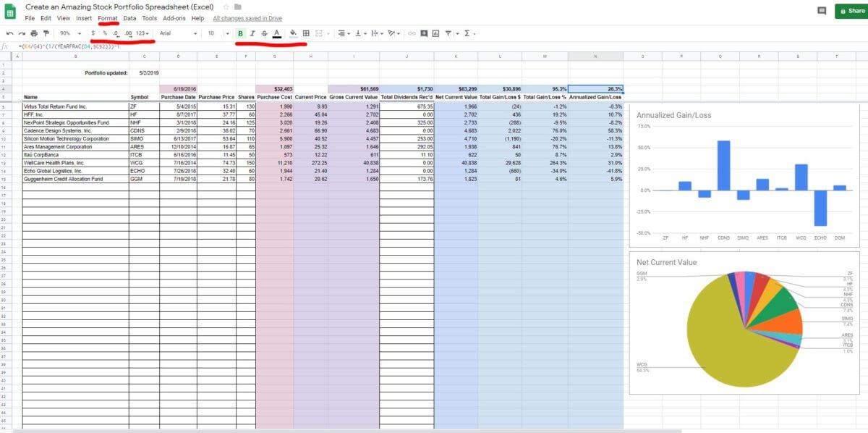Viewport: 868px width, 433px height.
Task: Open the Arial font family dropdown
Action: point(174,33)
